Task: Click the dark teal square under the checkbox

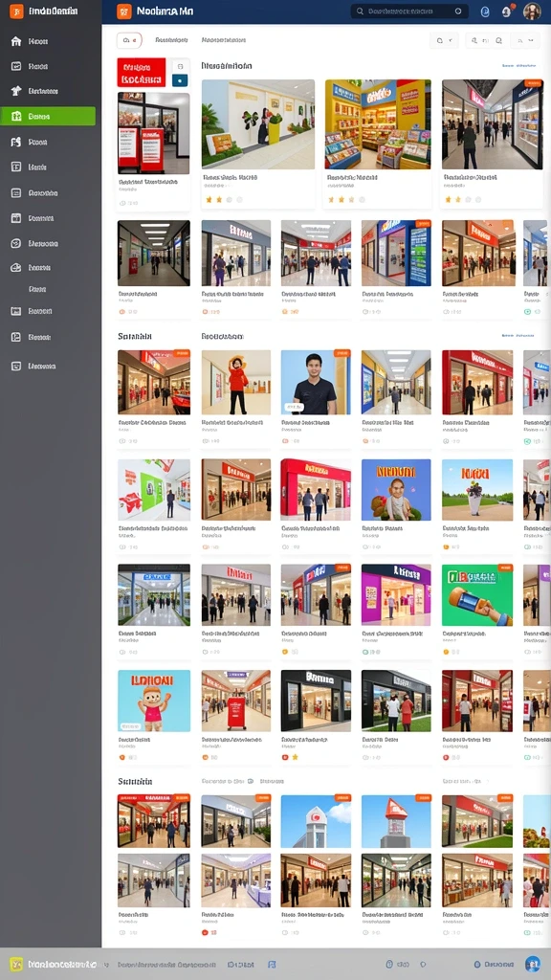Action: click(x=180, y=80)
